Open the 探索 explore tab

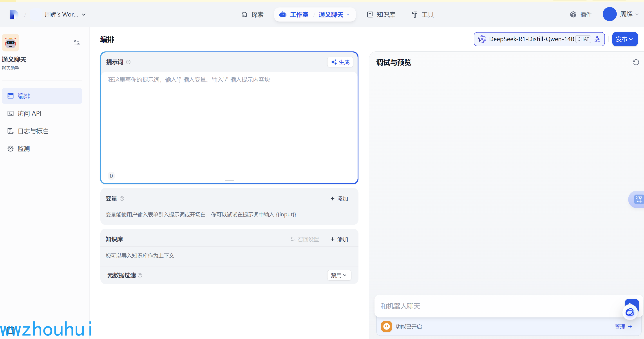253,15
